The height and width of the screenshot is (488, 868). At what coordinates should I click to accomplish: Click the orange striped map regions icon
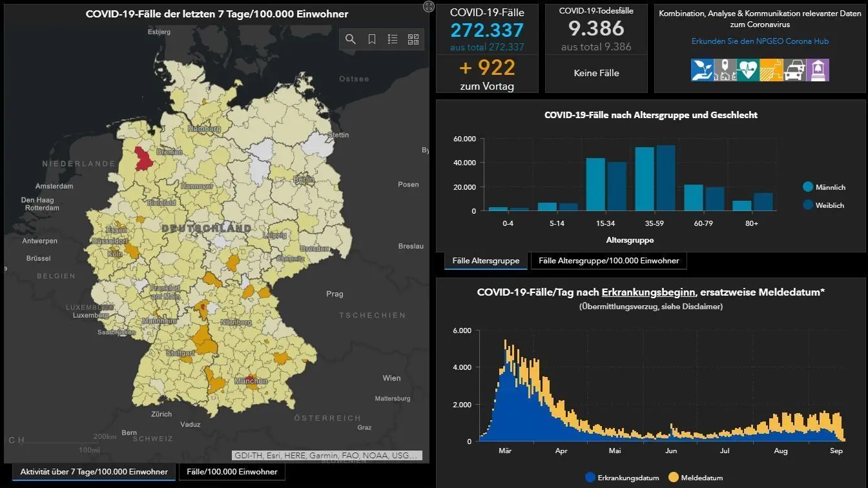pyautogui.click(x=771, y=70)
